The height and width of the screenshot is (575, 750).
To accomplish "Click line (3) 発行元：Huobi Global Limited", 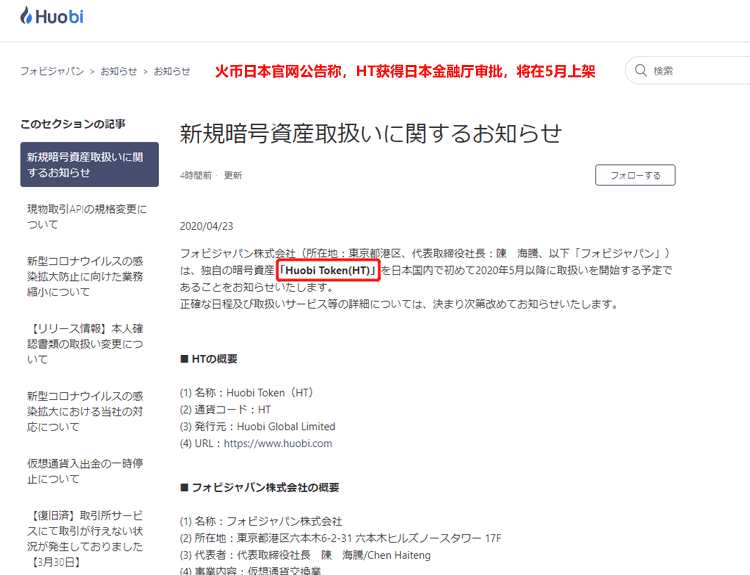I will (x=257, y=426).
